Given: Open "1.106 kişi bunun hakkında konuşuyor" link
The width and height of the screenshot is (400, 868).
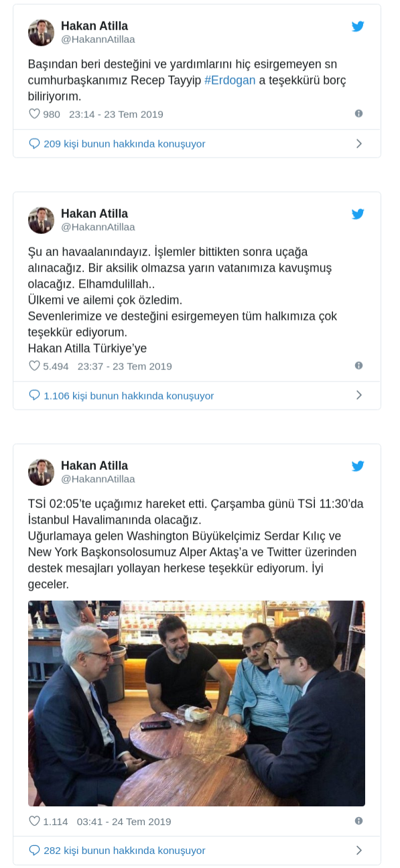Looking at the screenshot, I should coord(121,395).
